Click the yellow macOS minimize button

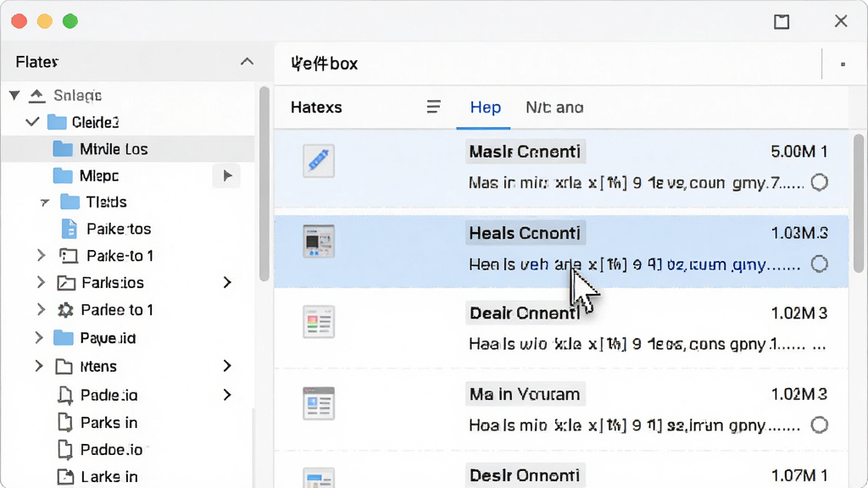pyautogui.click(x=45, y=21)
